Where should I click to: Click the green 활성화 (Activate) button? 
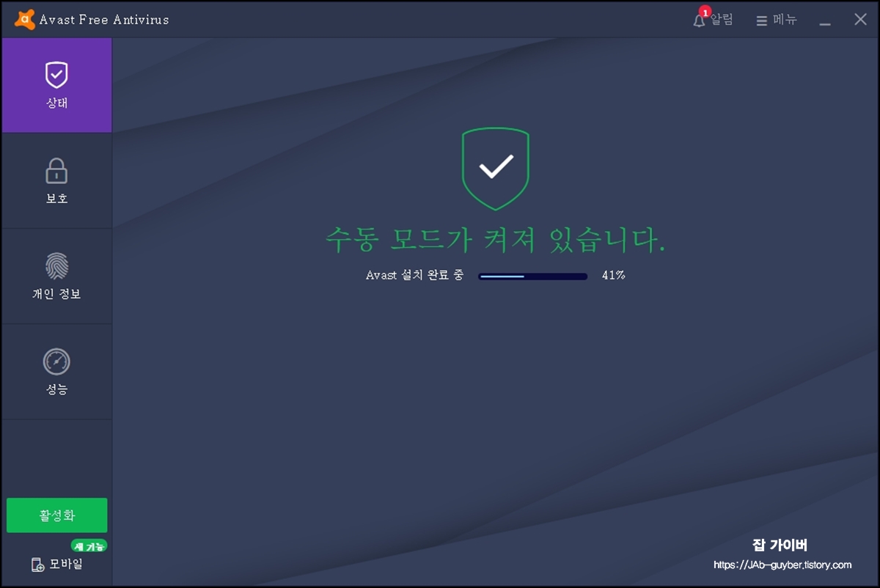click(57, 515)
